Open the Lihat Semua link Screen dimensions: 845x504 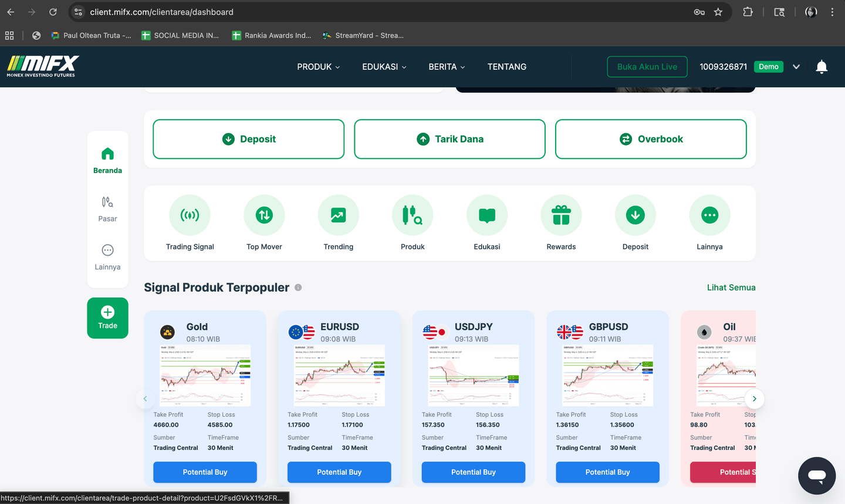731,287
